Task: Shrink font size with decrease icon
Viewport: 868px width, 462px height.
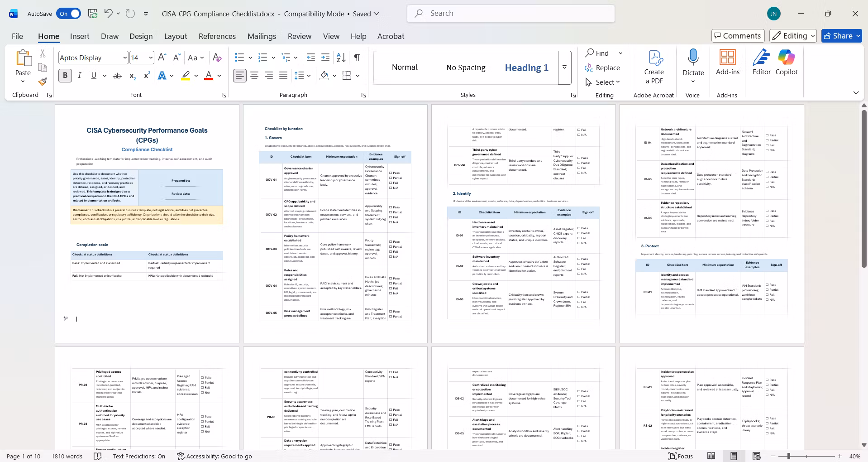Action: 177,58
